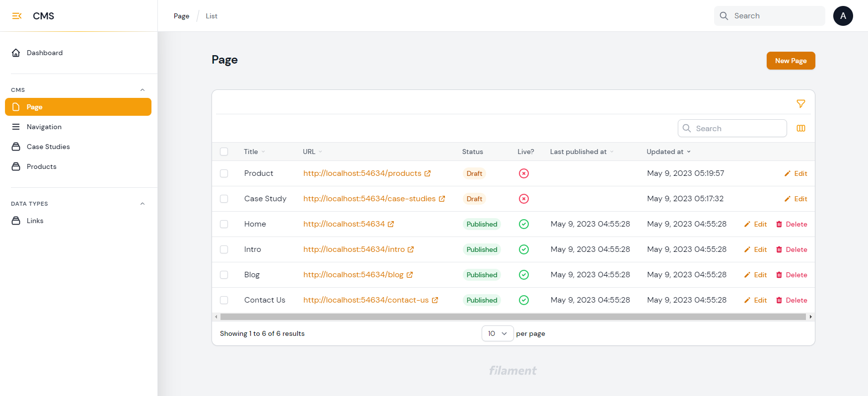The image size is (868, 396).
Task: Open external link icon for the case-studies URL
Action: (442, 199)
